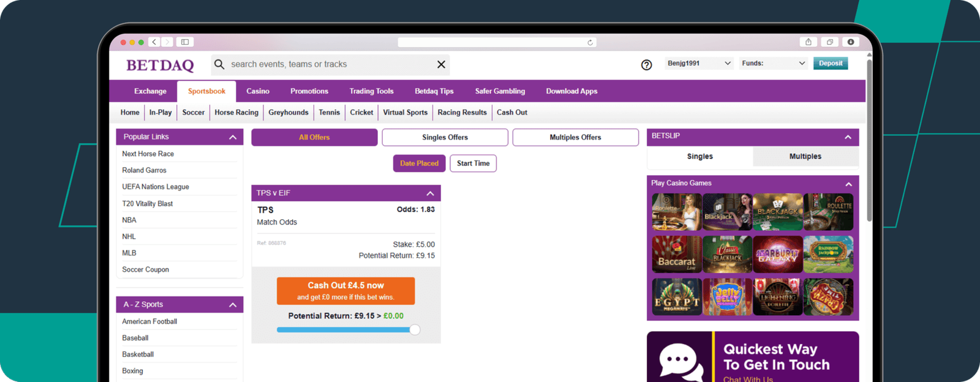
Task: Open the Trading Tools tab
Action: click(x=371, y=91)
